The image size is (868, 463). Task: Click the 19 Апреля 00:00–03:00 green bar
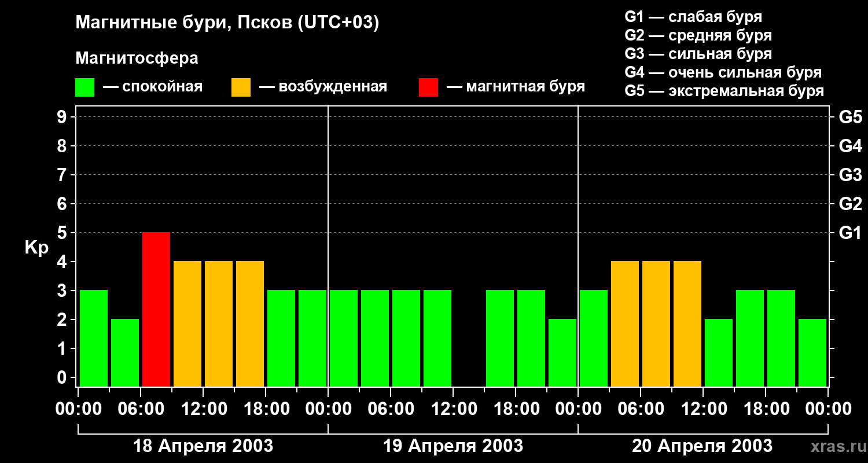coord(344,338)
